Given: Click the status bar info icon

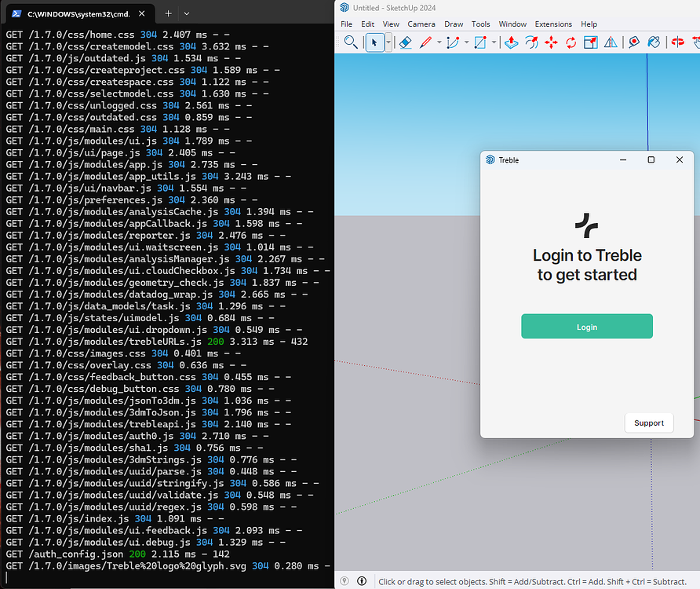Looking at the screenshot, I should pyautogui.click(x=361, y=580).
